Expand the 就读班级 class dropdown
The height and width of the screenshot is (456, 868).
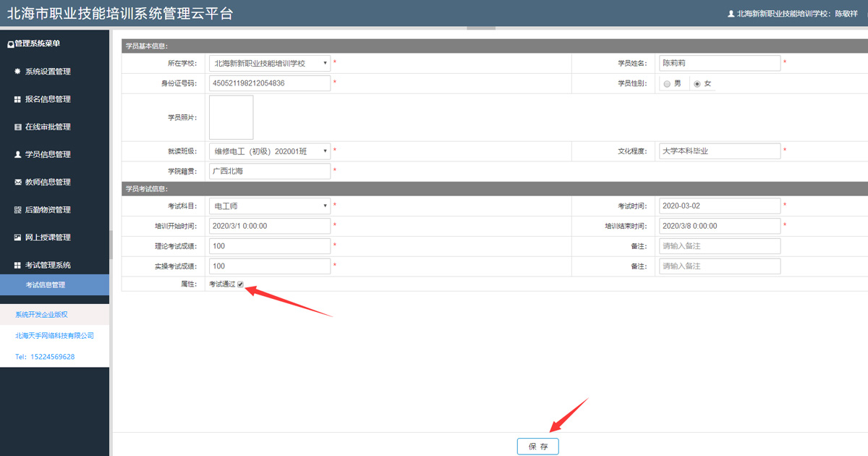point(269,151)
